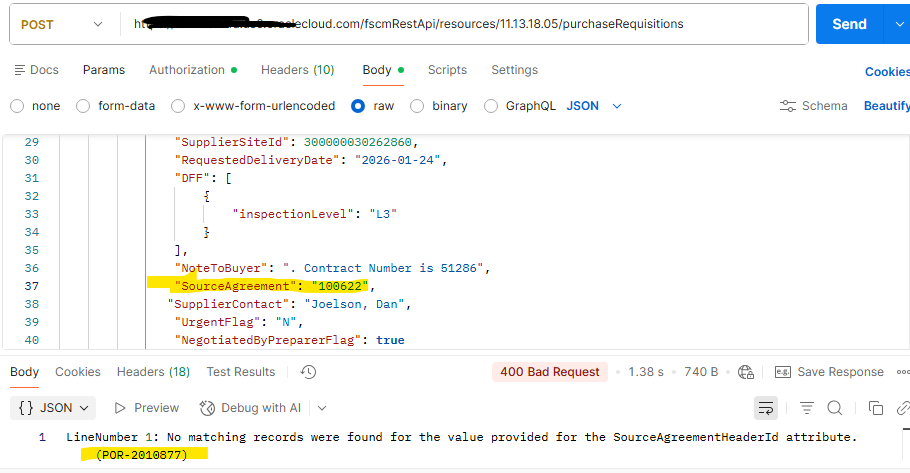910x473 pixels.
Task: Open the Test Results tab
Action: coord(241,372)
